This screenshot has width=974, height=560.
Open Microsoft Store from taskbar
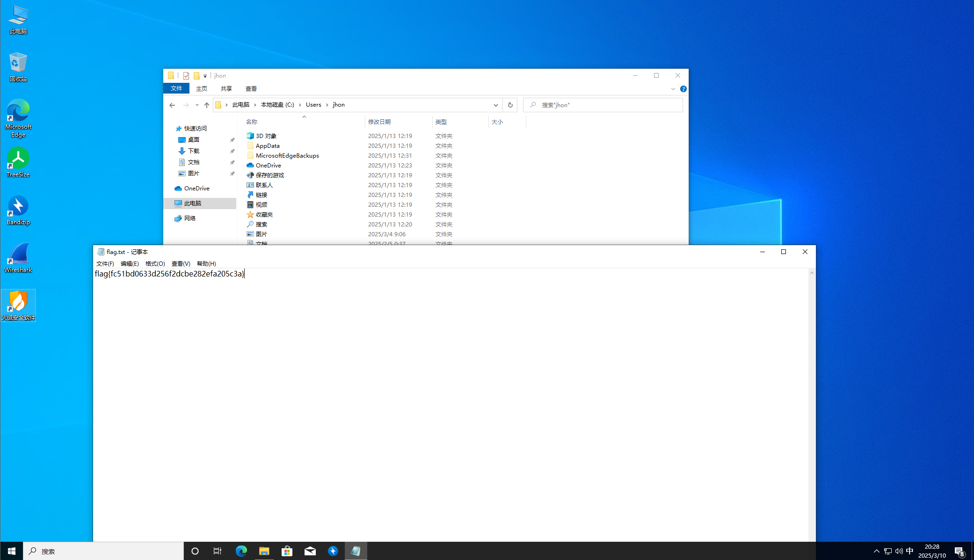[287, 551]
